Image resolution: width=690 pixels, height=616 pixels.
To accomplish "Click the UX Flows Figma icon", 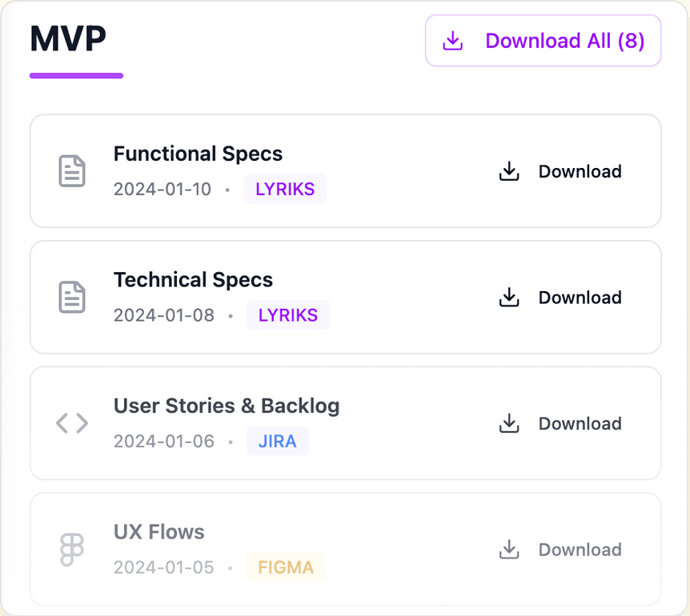I will coord(72,550).
